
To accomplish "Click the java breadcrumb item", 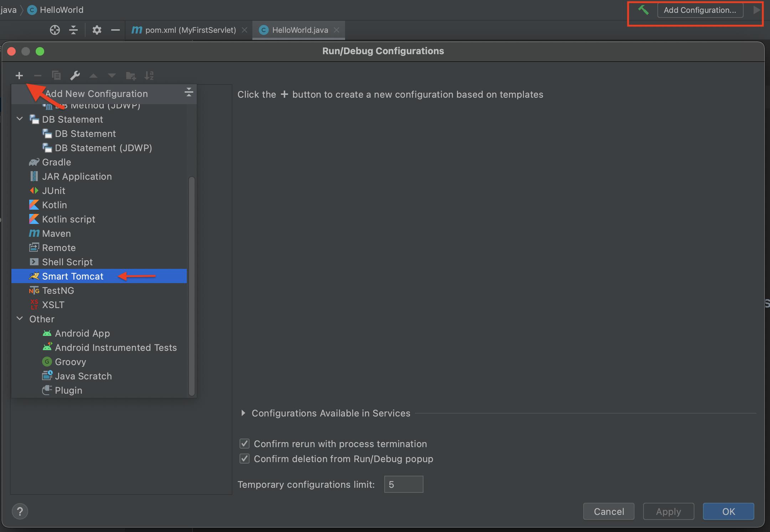I will [9, 10].
